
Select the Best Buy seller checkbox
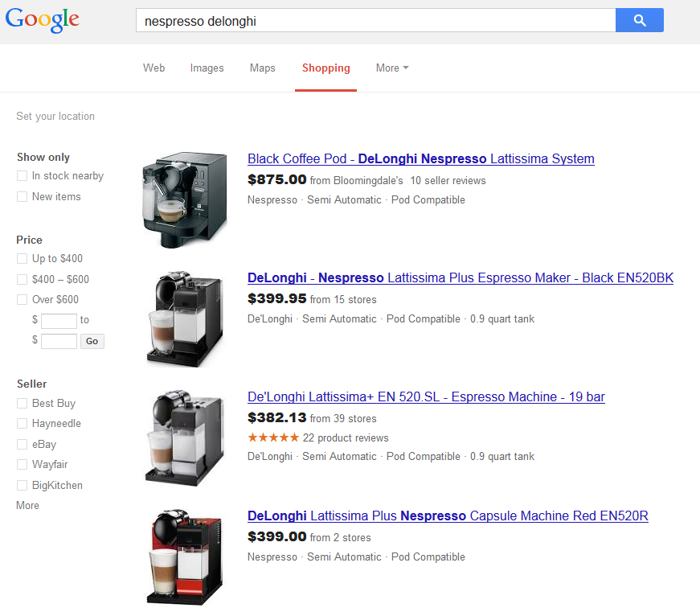click(23, 403)
